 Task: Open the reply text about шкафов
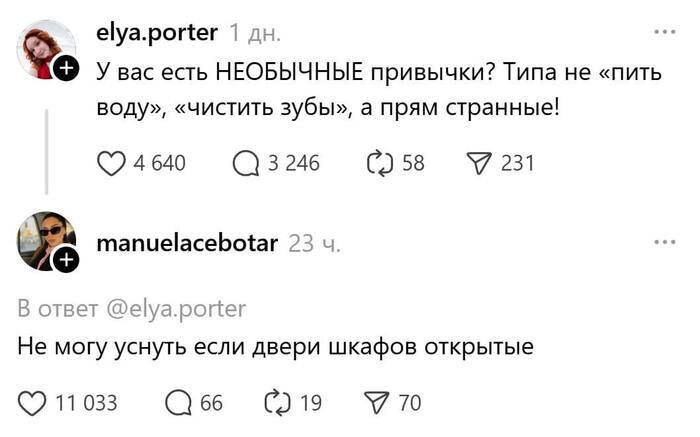276,348
